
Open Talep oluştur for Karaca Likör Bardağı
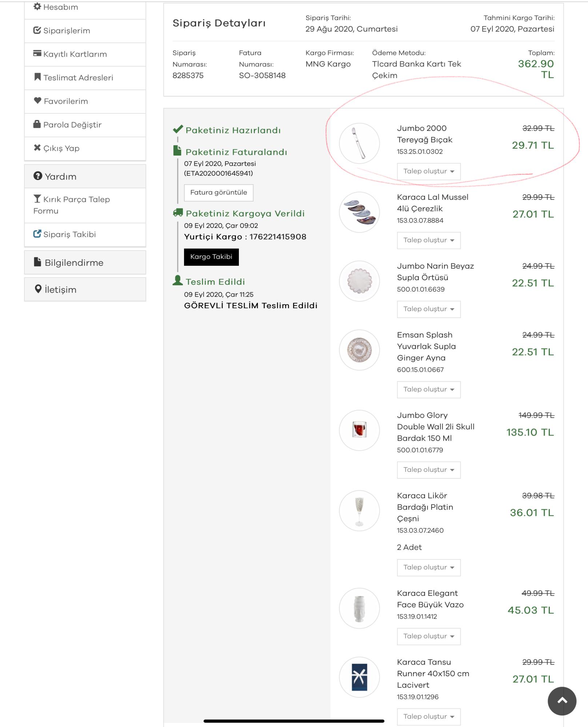pos(429,567)
